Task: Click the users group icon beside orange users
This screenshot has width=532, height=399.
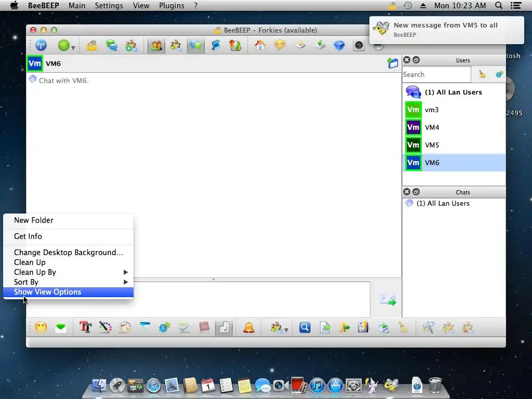Action: 176,45
